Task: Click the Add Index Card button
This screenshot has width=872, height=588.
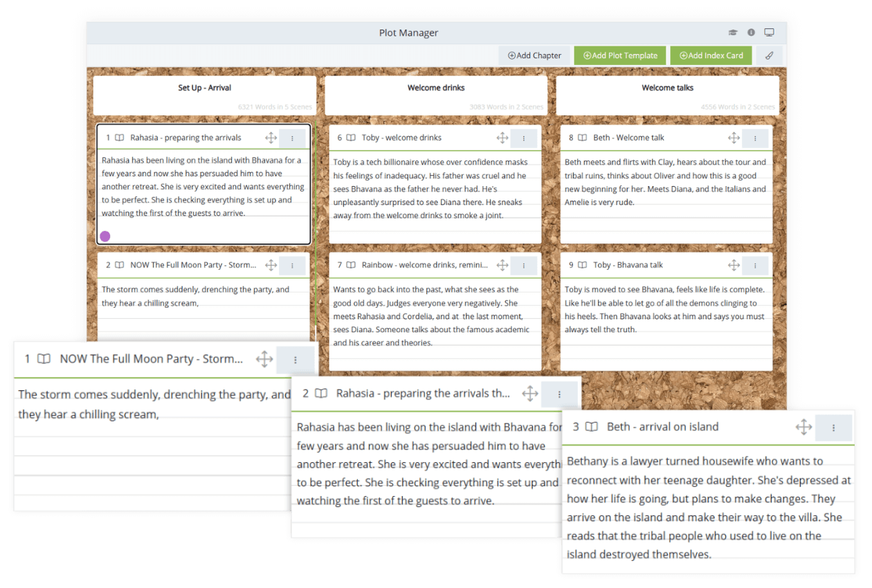Action: pyautogui.click(x=711, y=56)
